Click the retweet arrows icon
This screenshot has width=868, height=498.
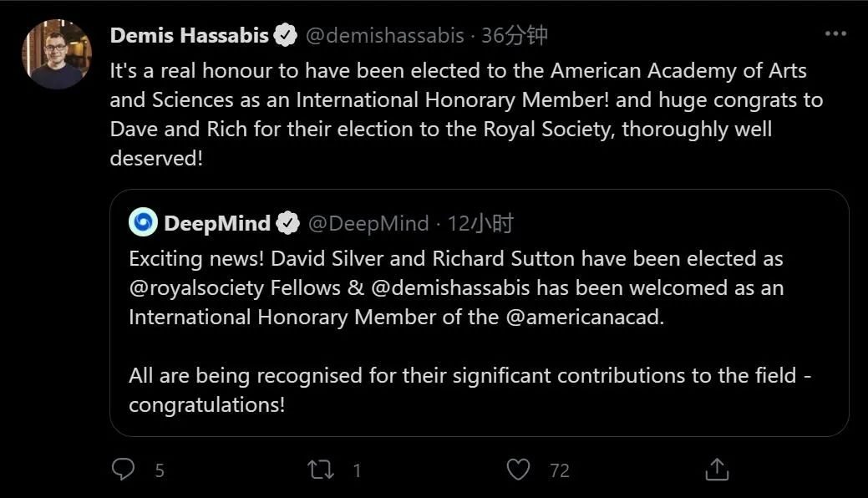(x=322, y=470)
